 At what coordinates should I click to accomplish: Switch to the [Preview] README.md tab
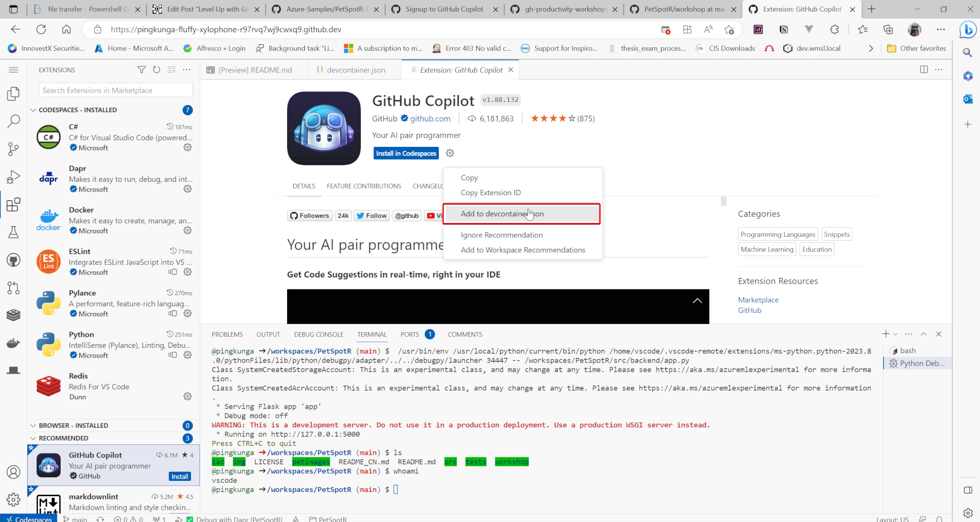[255, 70]
